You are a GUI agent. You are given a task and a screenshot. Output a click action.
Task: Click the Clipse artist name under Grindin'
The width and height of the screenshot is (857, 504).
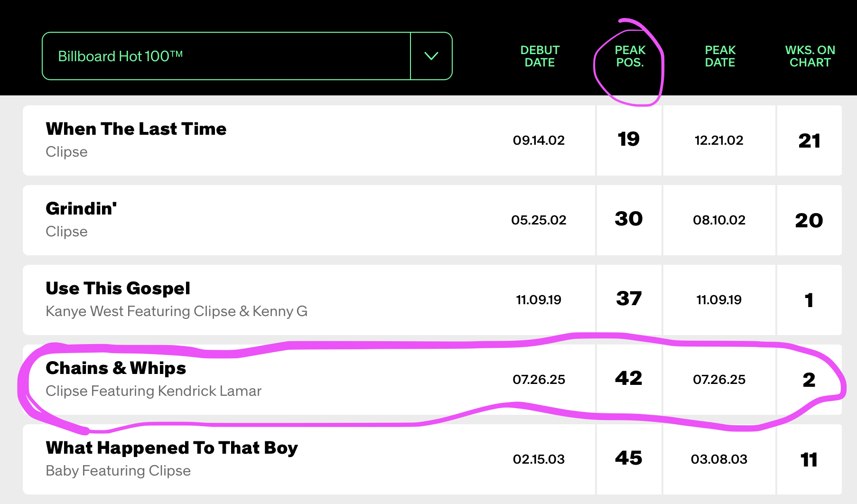click(66, 231)
